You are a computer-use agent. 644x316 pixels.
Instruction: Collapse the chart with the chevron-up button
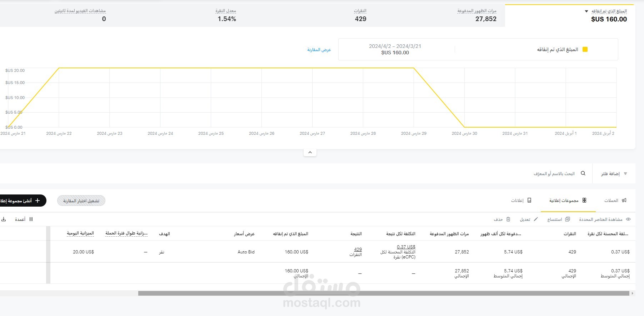click(310, 153)
